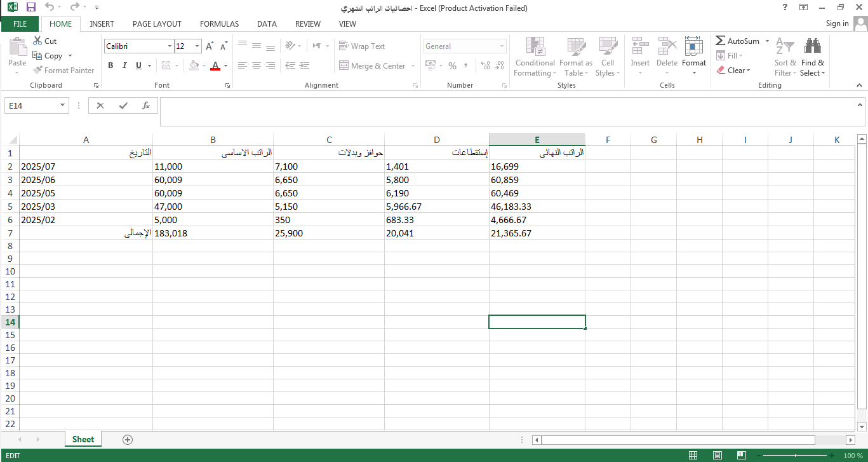
Task: Open the borders button
Action: point(166,65)
